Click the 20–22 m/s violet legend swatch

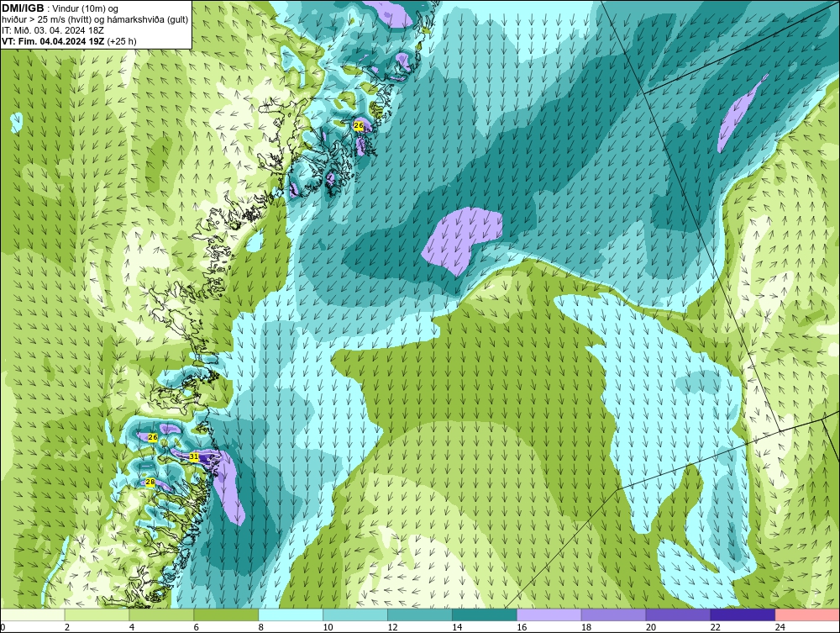[678, 615]
